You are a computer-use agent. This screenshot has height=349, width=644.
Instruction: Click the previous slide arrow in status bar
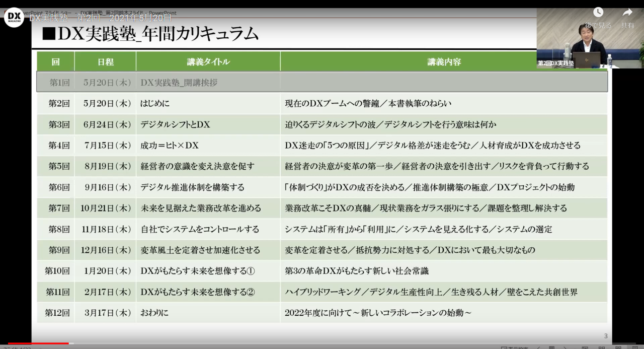click(x=539, y=347)
